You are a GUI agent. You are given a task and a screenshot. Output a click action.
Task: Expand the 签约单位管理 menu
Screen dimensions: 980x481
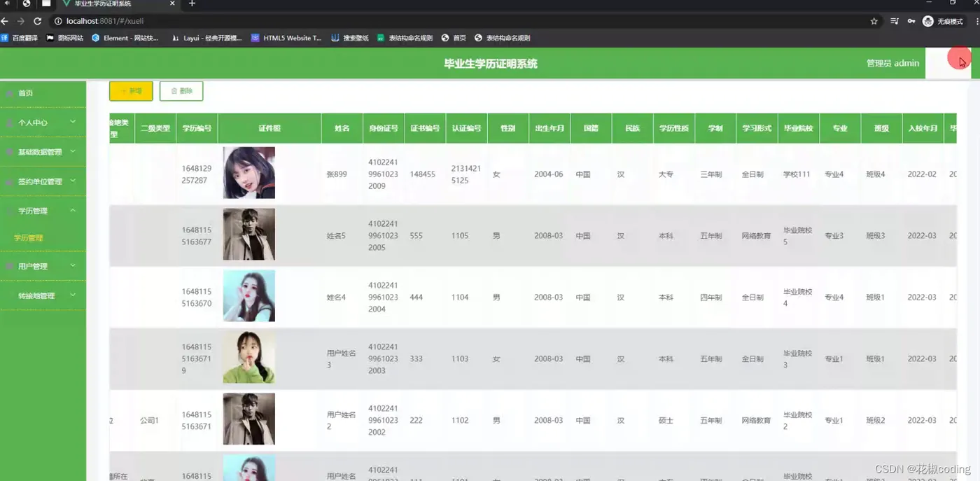click(x=43, y=181)
